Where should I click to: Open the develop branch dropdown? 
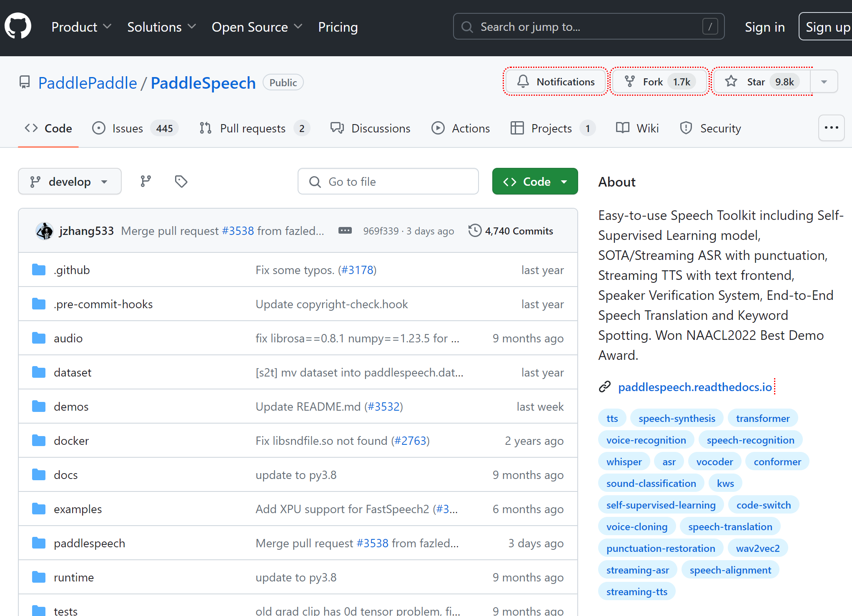(70, 182)
